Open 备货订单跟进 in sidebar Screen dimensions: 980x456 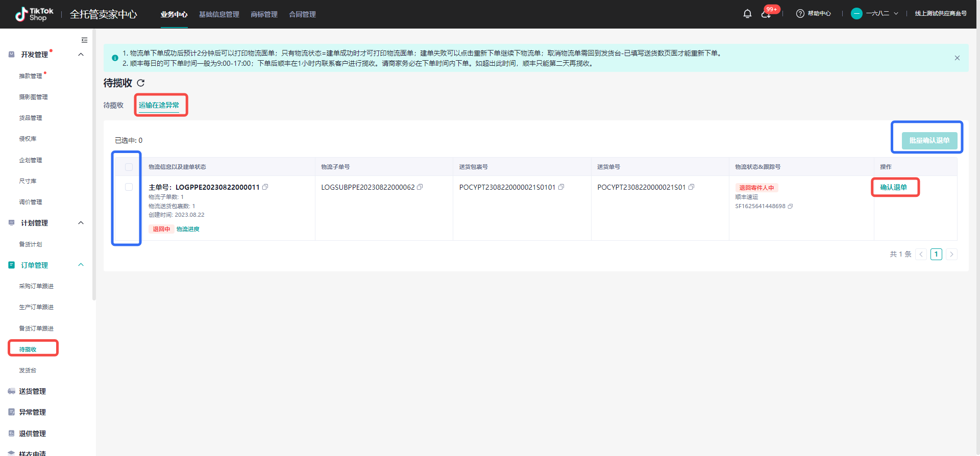coord(36,328)
